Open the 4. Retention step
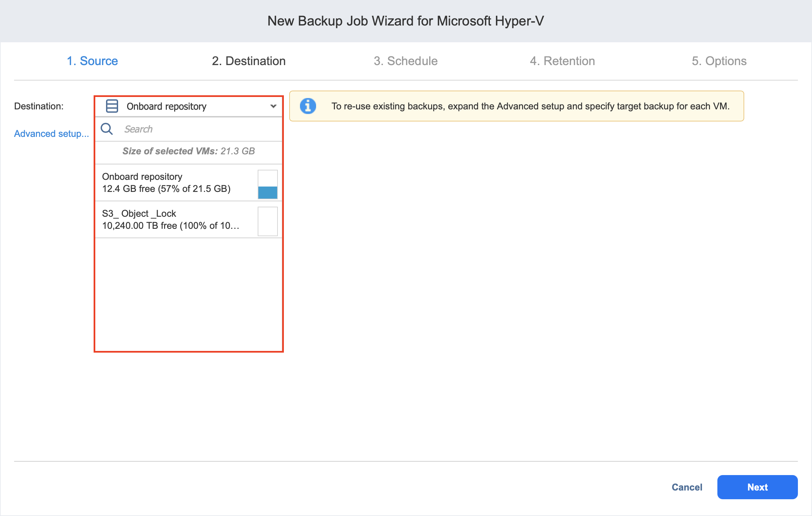The image size is (812, 516). point(562,61)
